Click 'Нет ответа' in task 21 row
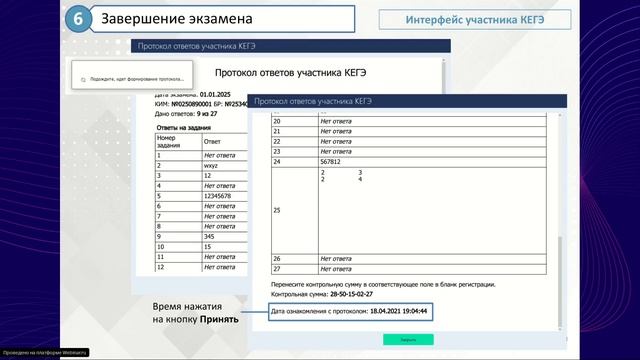The height and width of the screenshot is (360, 640). 336,131
